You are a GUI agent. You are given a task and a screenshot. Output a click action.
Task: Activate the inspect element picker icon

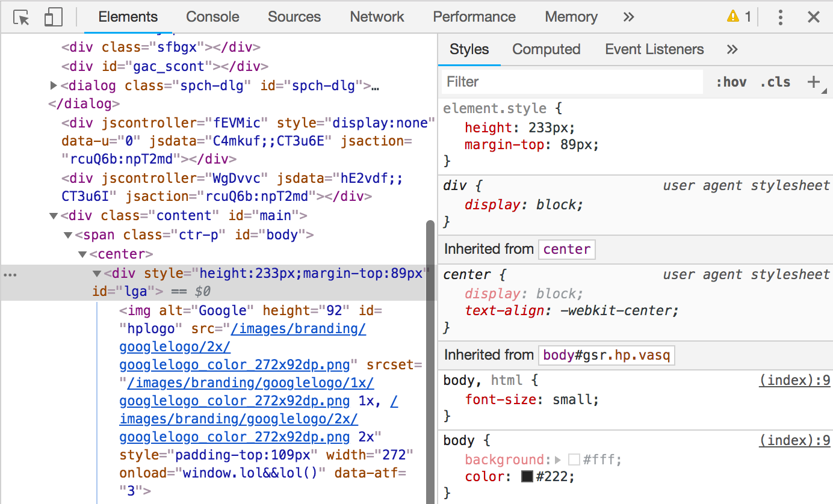[22, 17]
